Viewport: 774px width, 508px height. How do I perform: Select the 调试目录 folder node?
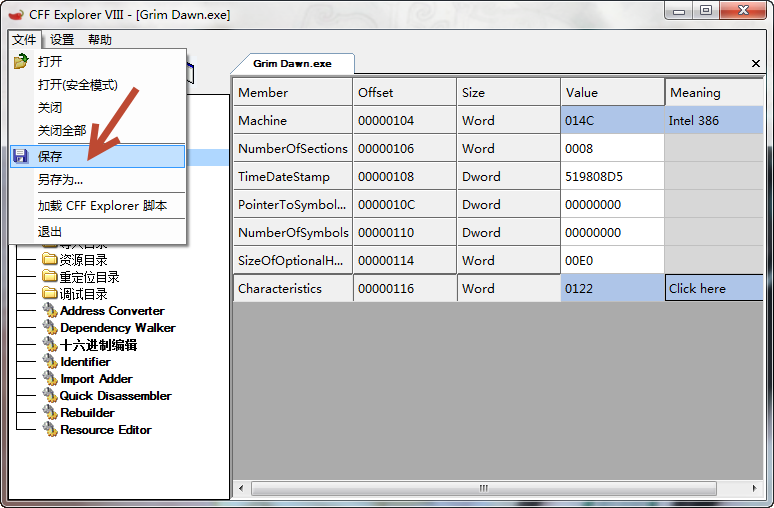[x=82, y=294]
